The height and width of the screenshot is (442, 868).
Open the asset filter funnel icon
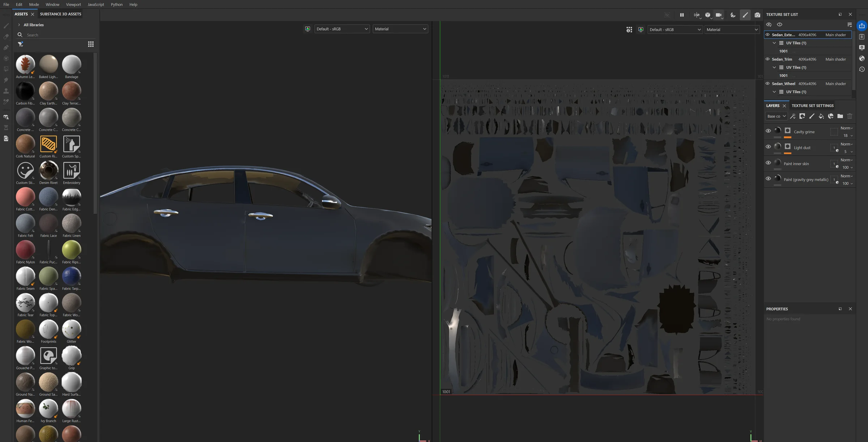[x=21, y=44]
